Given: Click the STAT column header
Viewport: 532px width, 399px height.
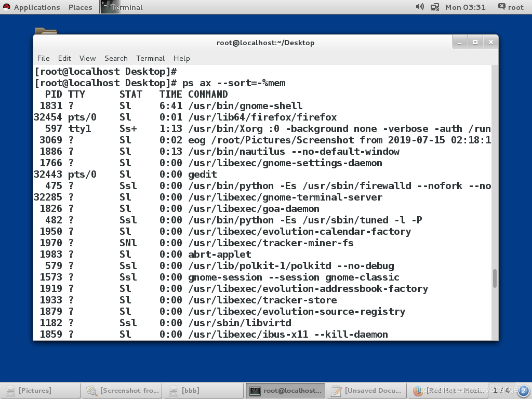Looking at the screenshot, I should pyautogui.click(x=130, y=95).
